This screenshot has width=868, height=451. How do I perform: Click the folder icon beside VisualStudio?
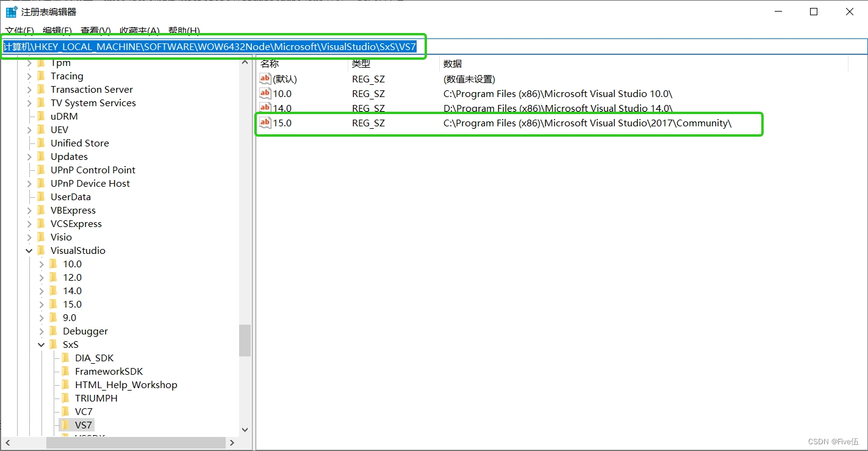pos(41,251)
